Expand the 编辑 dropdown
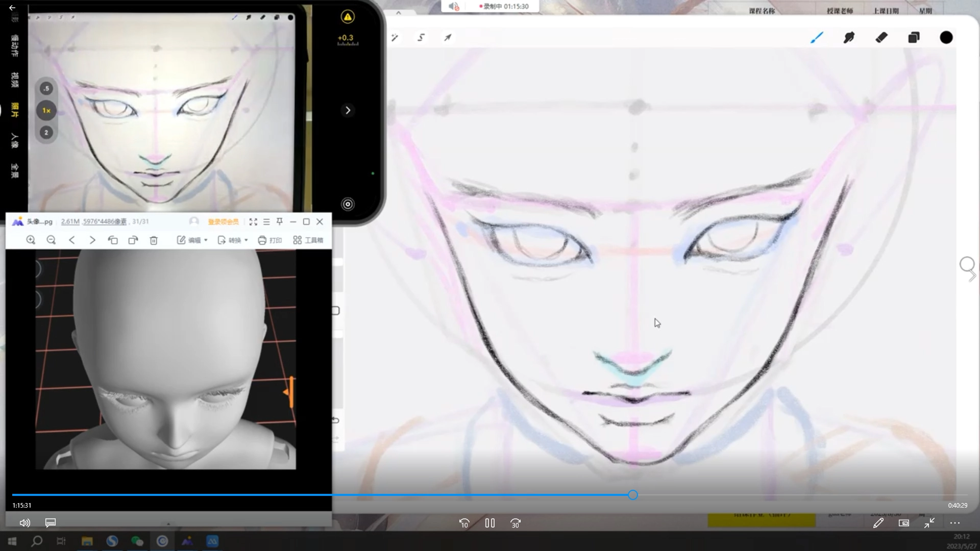 tap(192, 240)
